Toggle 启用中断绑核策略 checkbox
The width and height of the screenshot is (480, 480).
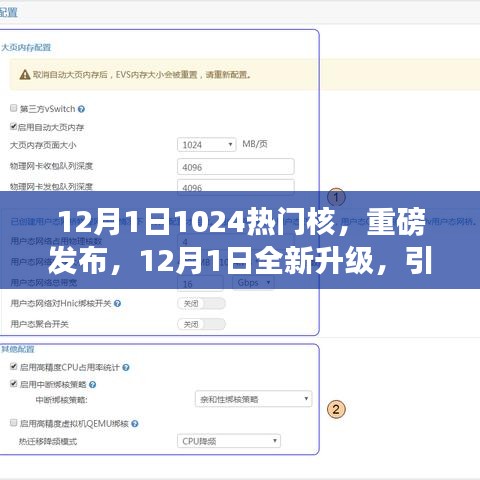pos(14,384)
